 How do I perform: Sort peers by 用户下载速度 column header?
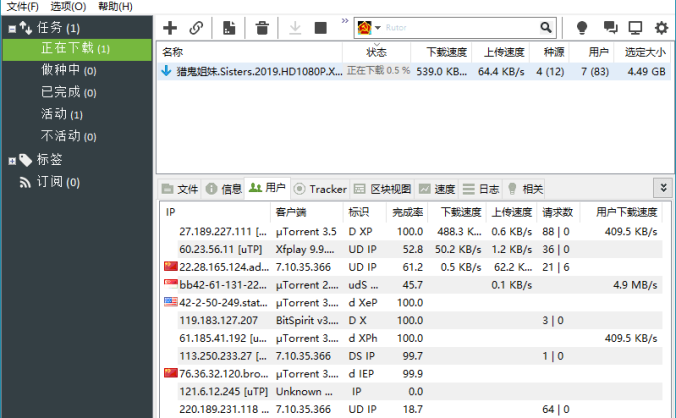623,212
